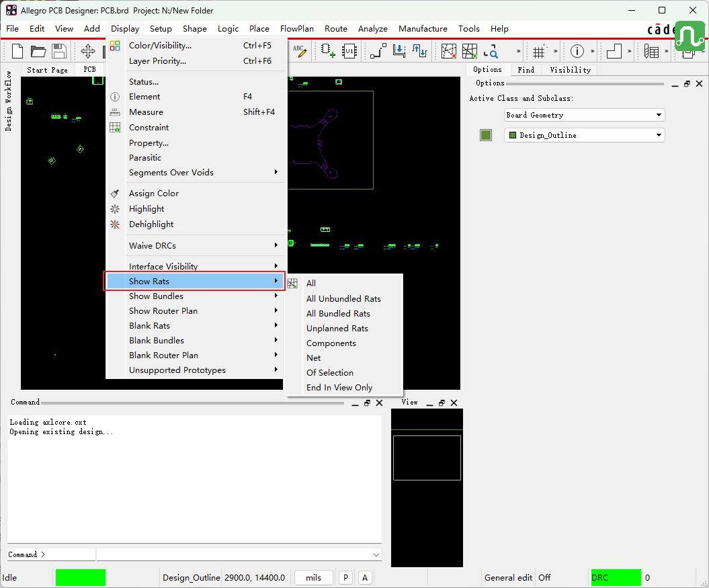
Task: Click into the Command input field
Action: (x=239, y=554)
